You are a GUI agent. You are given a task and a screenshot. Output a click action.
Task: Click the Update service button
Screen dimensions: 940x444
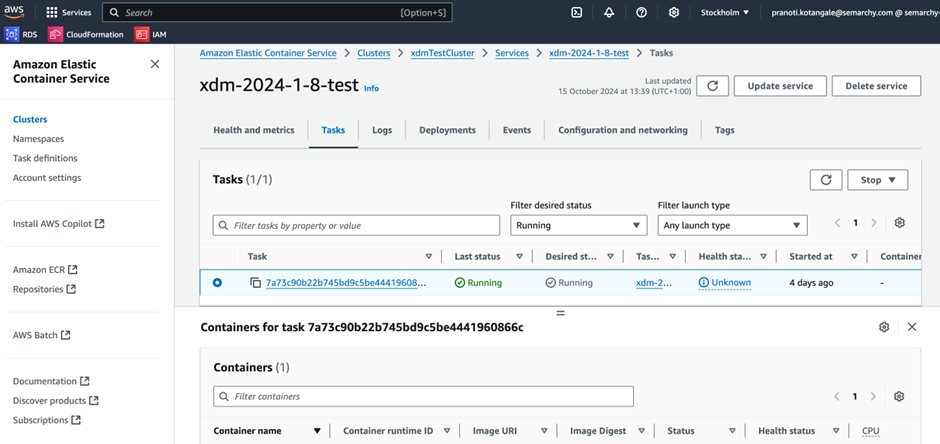(x=780, y=86)
